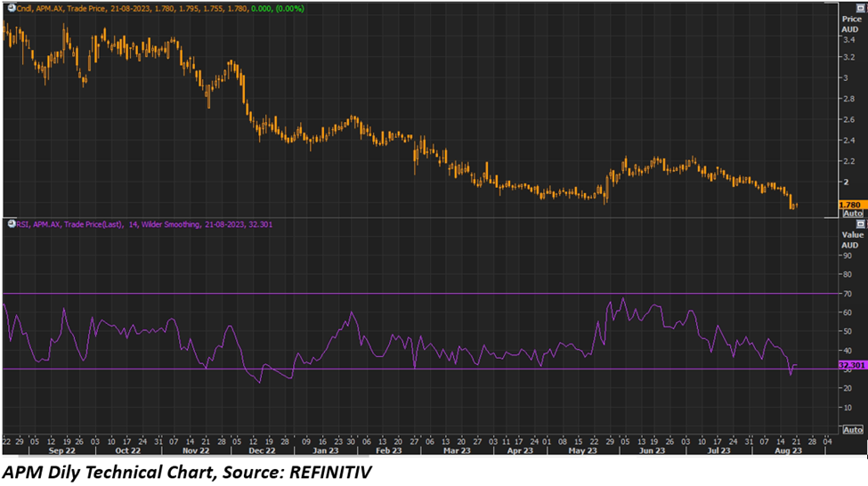Select the orange 1.780 last price tag
This screenshot has height=486, width=868.
pos(852,205)
